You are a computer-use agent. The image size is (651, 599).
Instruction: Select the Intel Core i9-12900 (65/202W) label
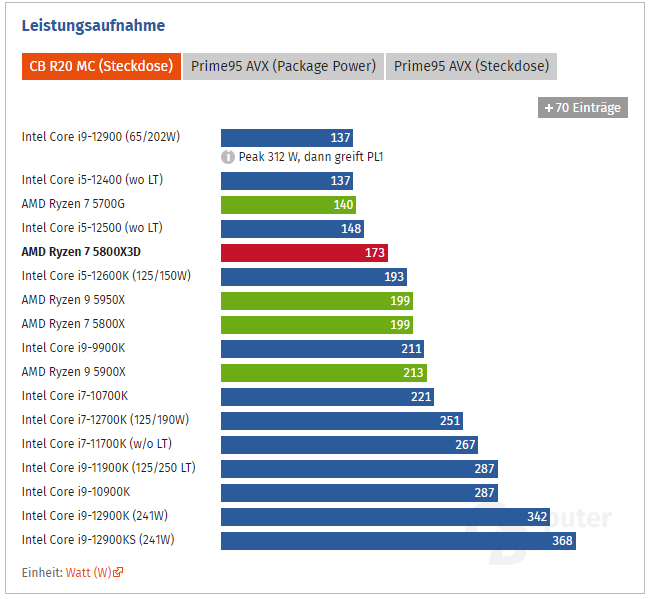(101, 137)
